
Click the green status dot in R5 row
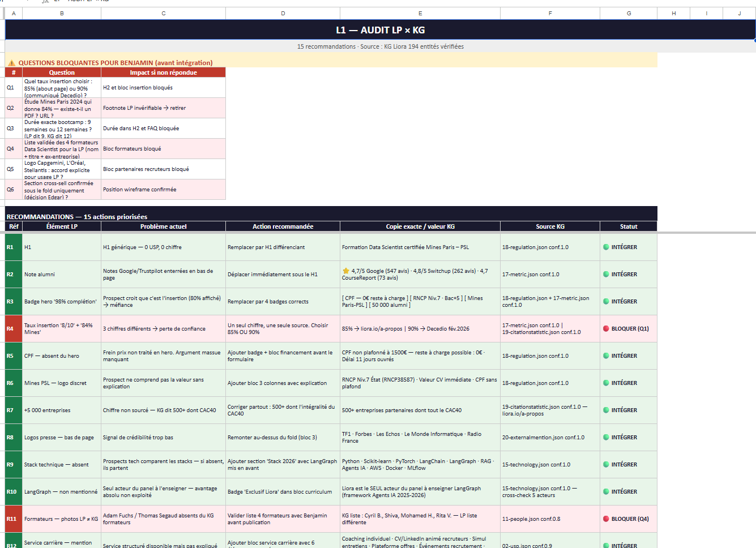pos(606,356)
